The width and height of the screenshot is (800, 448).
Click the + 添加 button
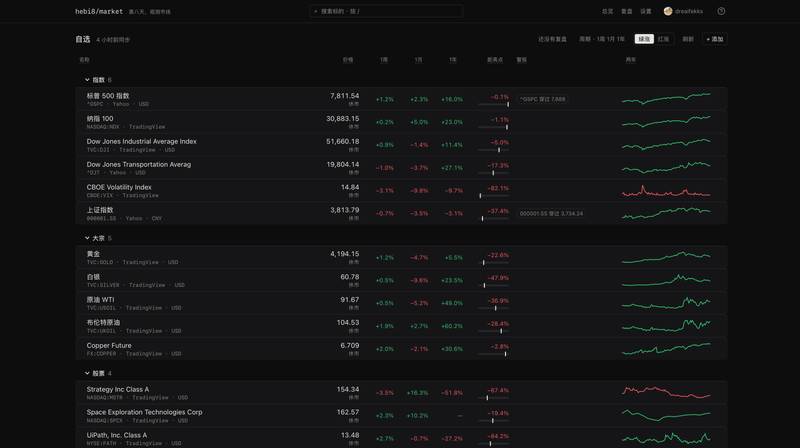[x=715, y=39]
